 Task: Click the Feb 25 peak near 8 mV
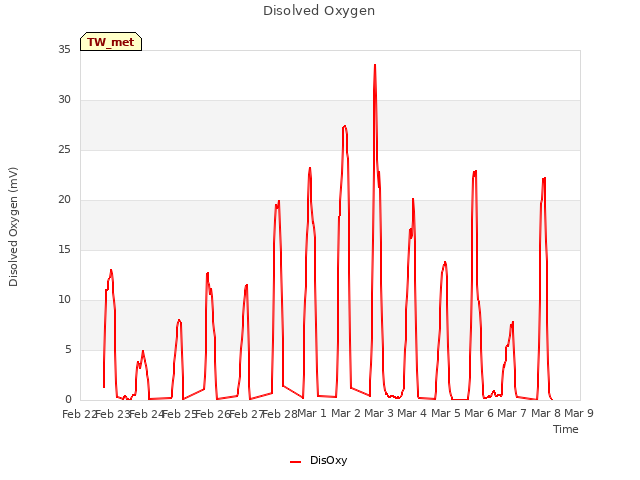tap(179, 320)
